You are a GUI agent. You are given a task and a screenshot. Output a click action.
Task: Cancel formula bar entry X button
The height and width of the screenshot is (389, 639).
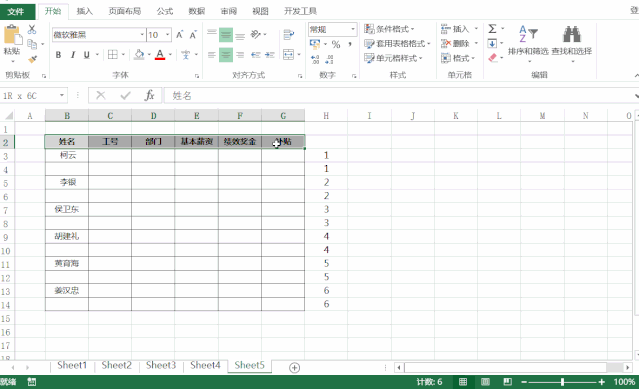[101, 96]
